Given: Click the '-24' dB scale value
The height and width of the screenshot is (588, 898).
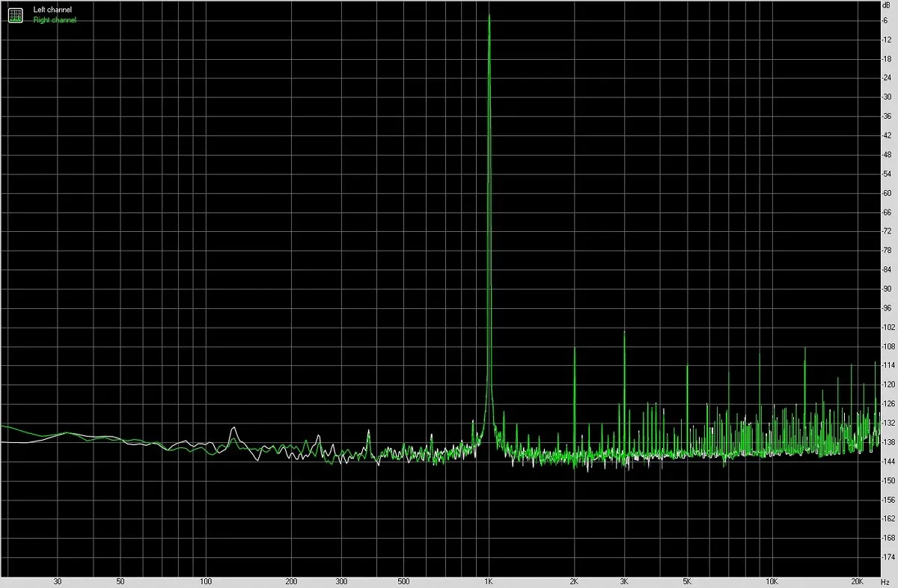Looking at the screenshot, I should pos(886,78).
